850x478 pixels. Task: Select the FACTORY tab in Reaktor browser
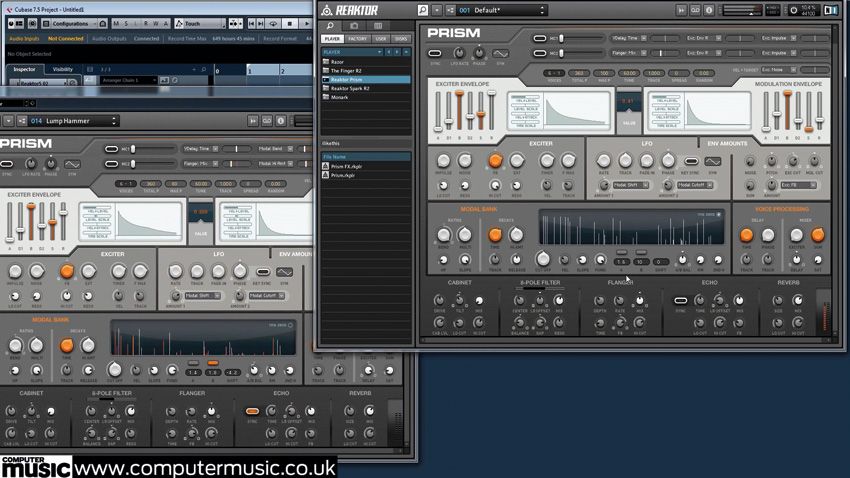coord(357,39)
